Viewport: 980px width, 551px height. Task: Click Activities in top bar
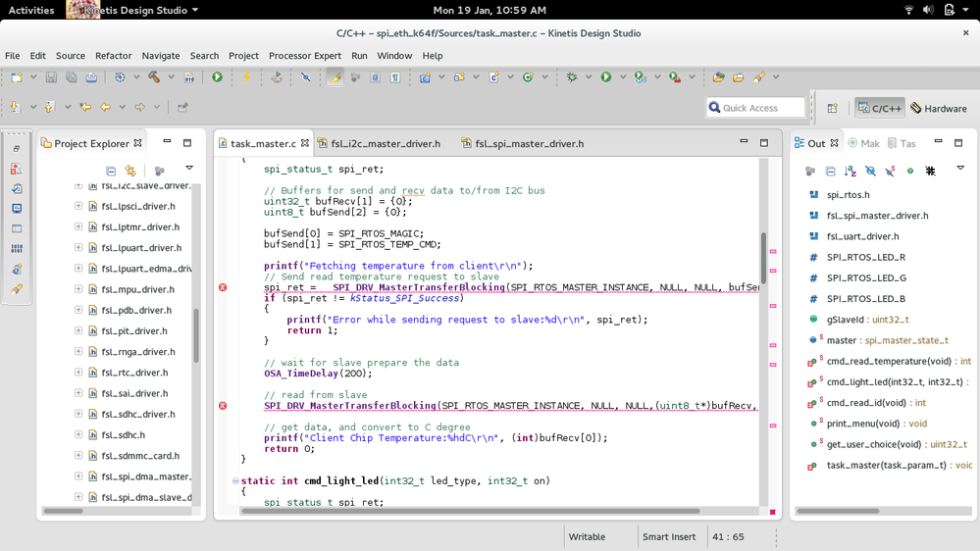(31, 10)
